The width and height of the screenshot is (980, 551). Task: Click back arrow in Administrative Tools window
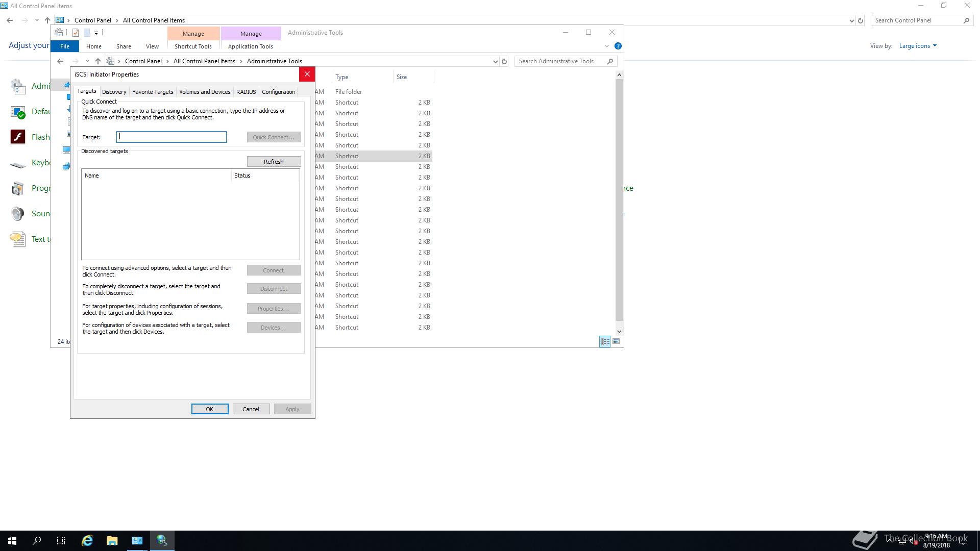(60, 61)
